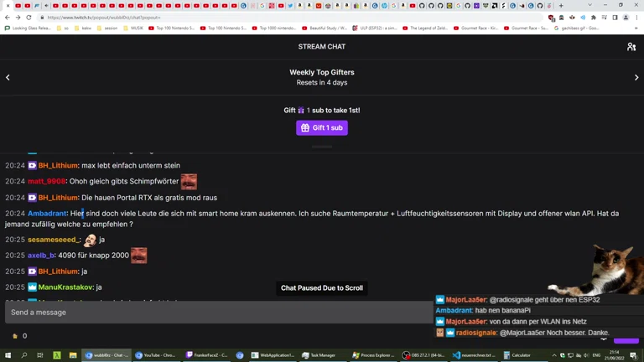The height and width of the screenshot is (362, 644).
Task: Open the 'so' bookmark folder
Action: point(63,28)
